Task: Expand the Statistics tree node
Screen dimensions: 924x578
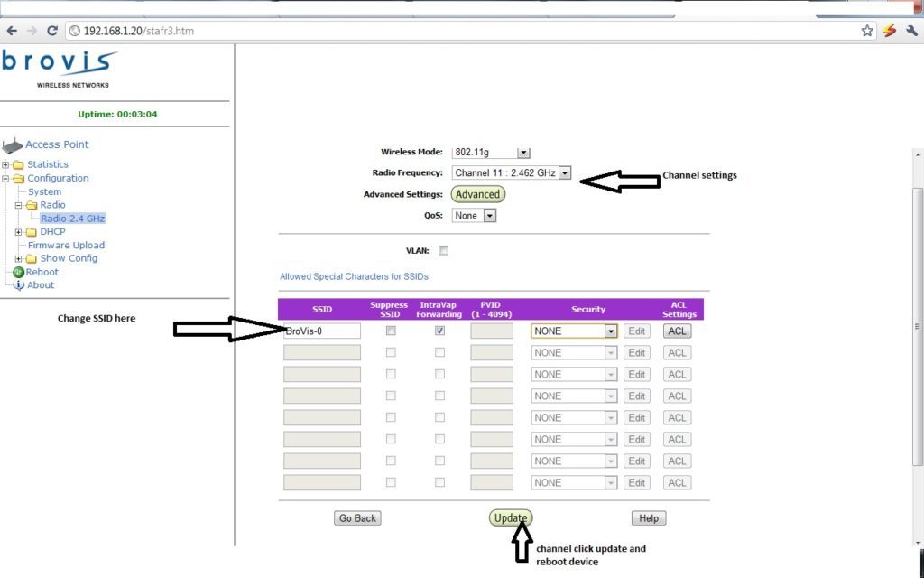Action: pyautogui.click(x=6, y=164)
